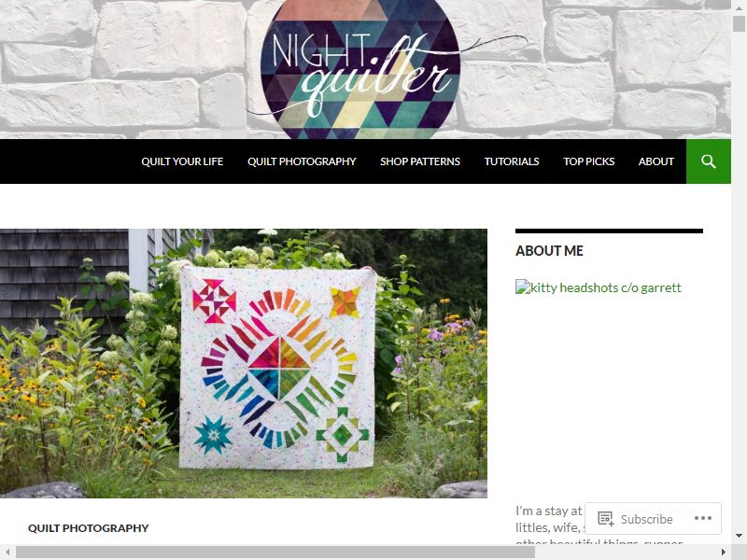Click the vertical scrollbar down arrow
Viewport: 747px width, 560px height.
click(739, 536)
